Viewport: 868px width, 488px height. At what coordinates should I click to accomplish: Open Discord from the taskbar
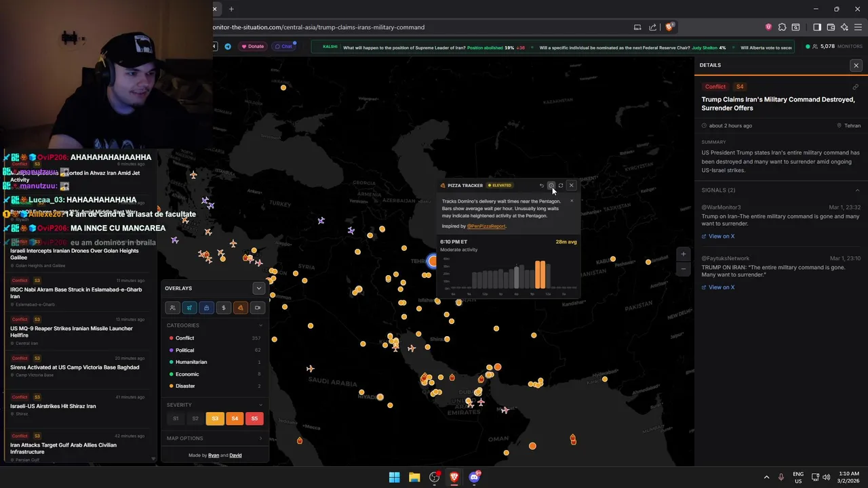pyautogui.click(x=475, y=477)
